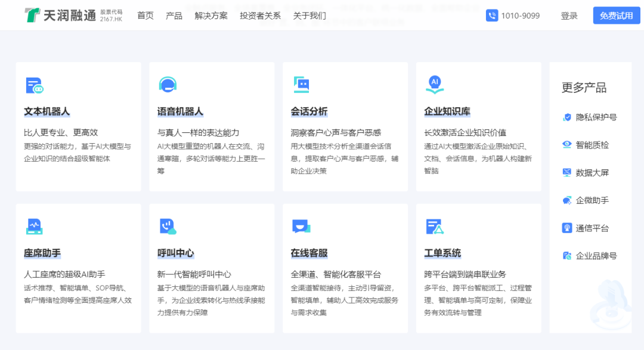
Task: Click the 在线客服 message icon
Action: point(301,227)
